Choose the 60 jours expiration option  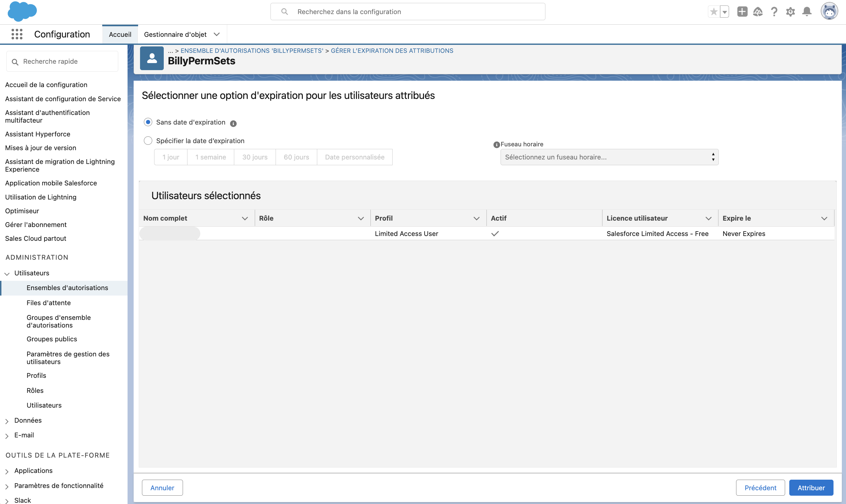296,157
